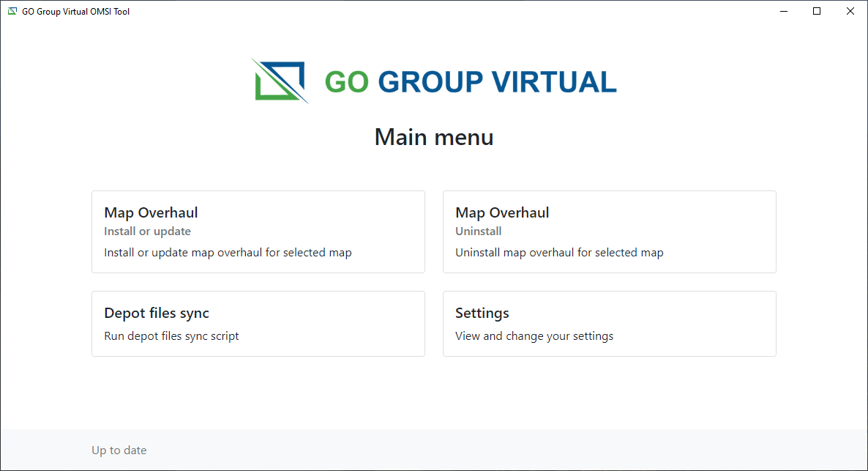The image size is (868, 471).
Task: Click the window title 'GO Group Virtual OMSI Tool'
Action: point(75,11)
